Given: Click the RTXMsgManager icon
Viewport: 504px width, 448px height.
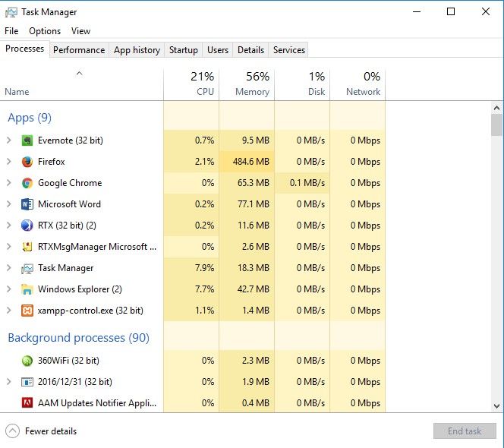Looking at the screenshot, I should coord(27,247).
